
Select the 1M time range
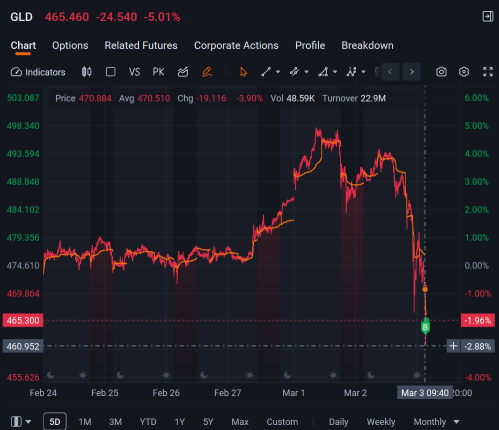tap(85, 422)
